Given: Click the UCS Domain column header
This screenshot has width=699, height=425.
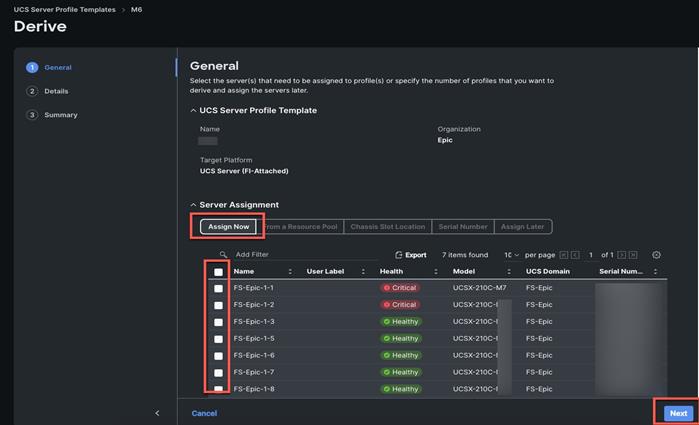Looking at the screenshot, I should [547, 271].
